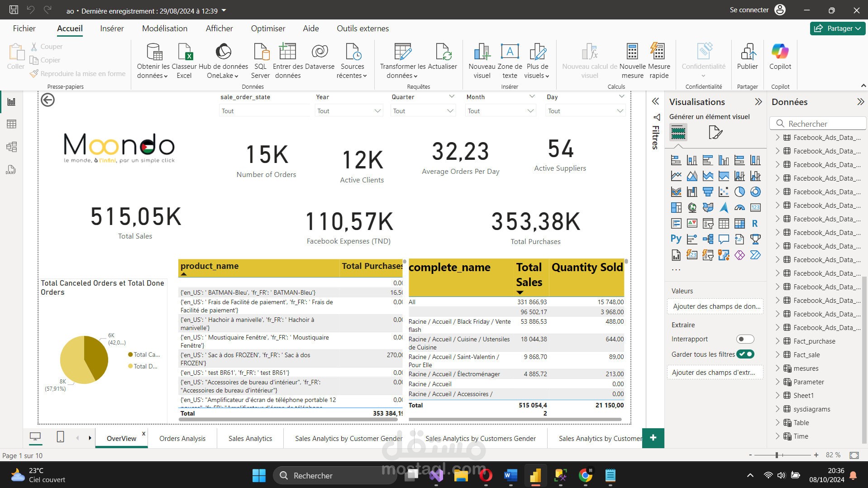The height and width of the screenshot is (488, 868).
Task: Add a new page with plus button
Action: point(653,438)
